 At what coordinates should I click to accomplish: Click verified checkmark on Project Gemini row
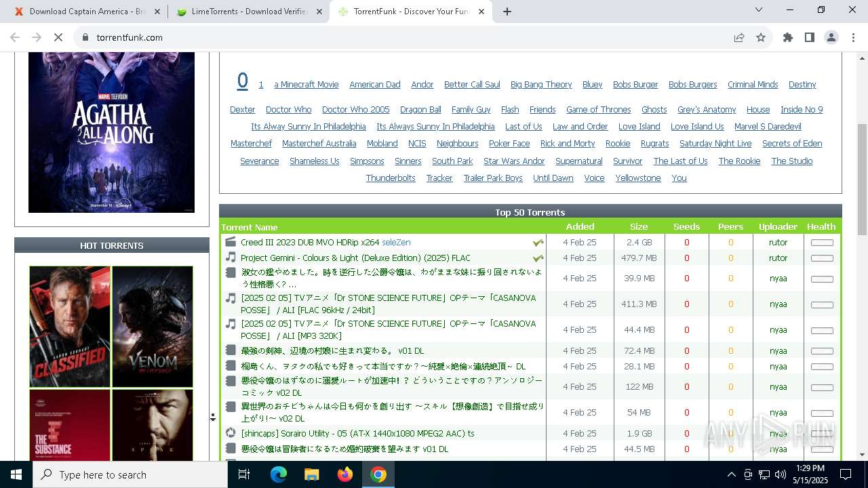coord(538,258)
